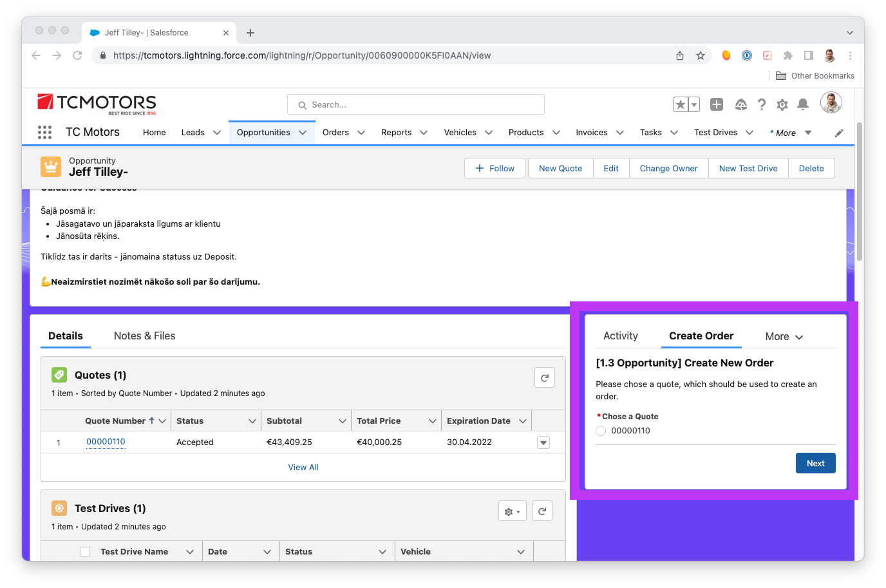Open the Favorites list dropdown arrow
Screen dimensions: 886x588
tap(694, 104)
